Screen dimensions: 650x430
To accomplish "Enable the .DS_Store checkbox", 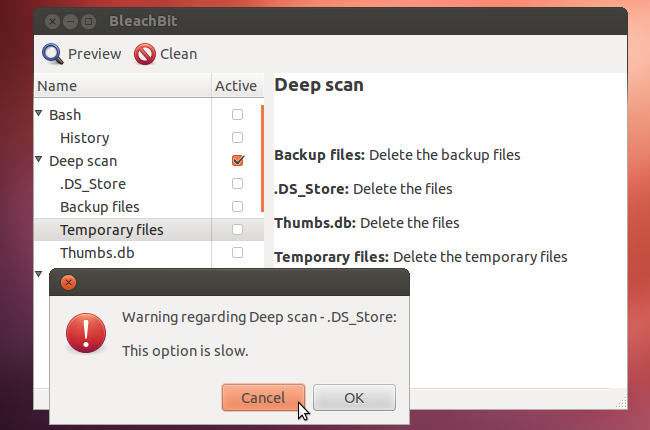I will click(237, 183).
